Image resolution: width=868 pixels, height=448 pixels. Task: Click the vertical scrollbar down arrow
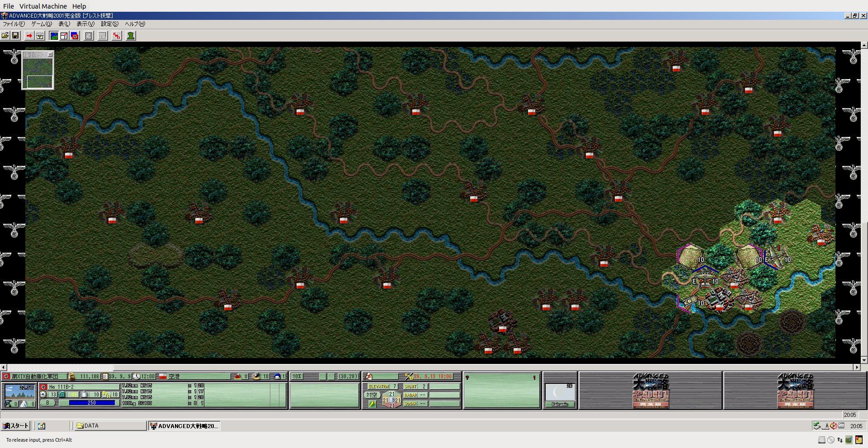pyautogui.click(x=864, y=360)
